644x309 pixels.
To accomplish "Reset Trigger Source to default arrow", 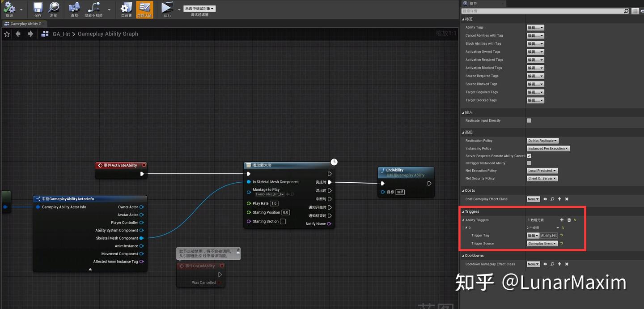I will point(561,244).
